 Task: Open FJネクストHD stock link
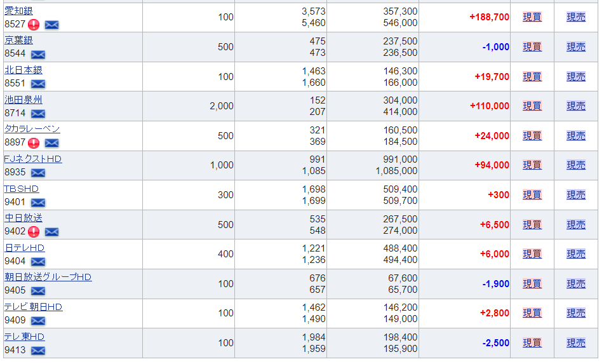click(33, 159)
